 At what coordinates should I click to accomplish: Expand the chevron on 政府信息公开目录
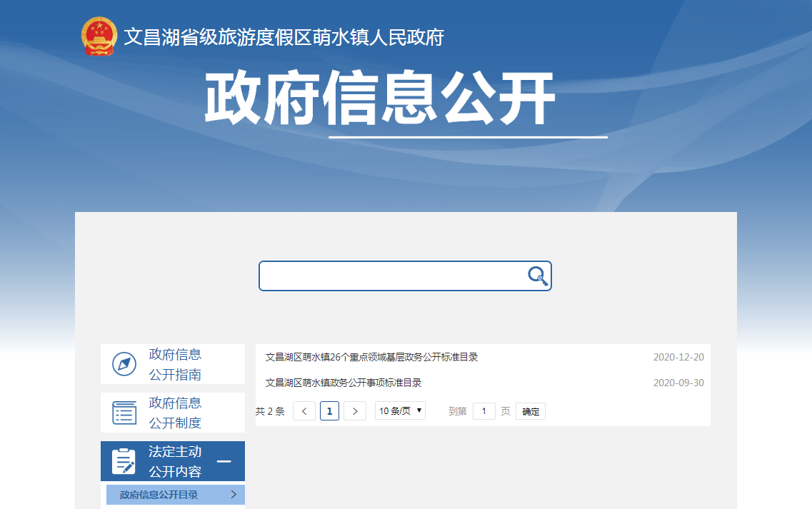point(234,495)
